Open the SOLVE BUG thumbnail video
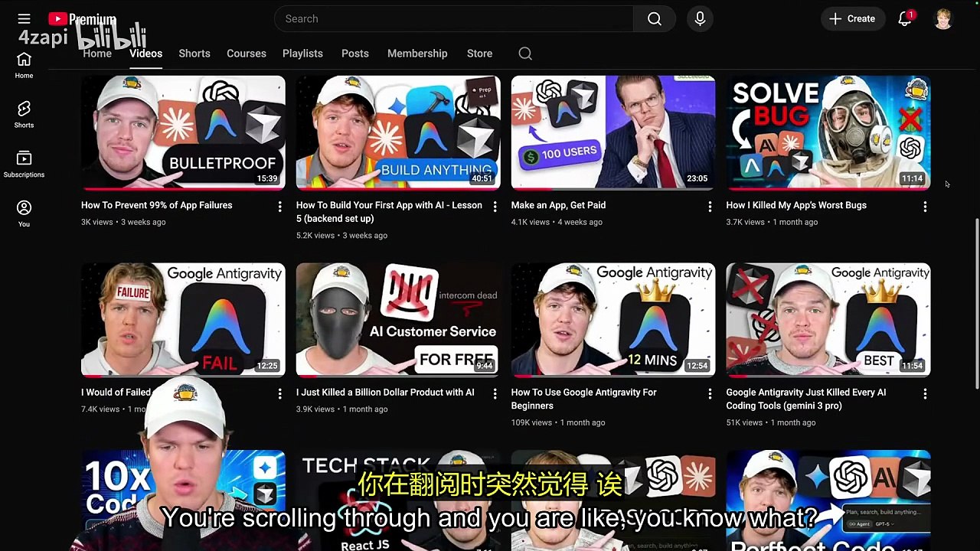The width and height of the screenshot is (980, 551). click(828, 132)
